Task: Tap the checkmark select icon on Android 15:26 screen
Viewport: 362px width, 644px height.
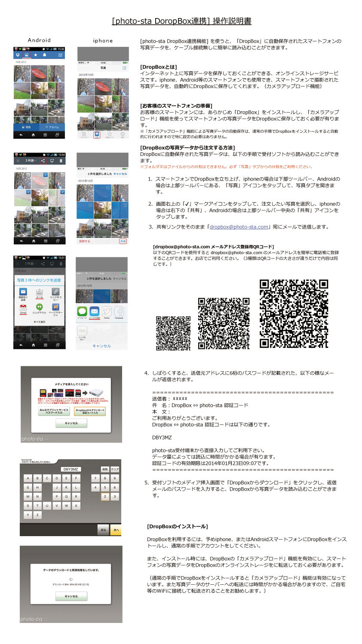Action: (x=61, y=55)
